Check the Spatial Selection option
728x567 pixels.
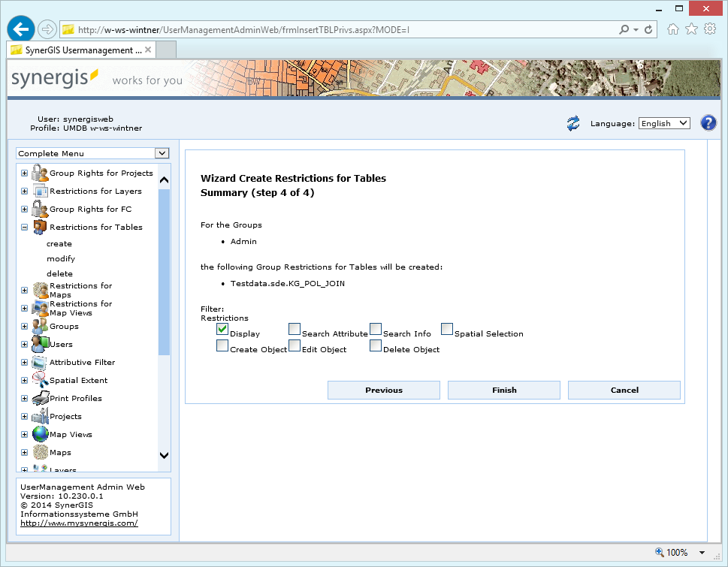(447, 329)
